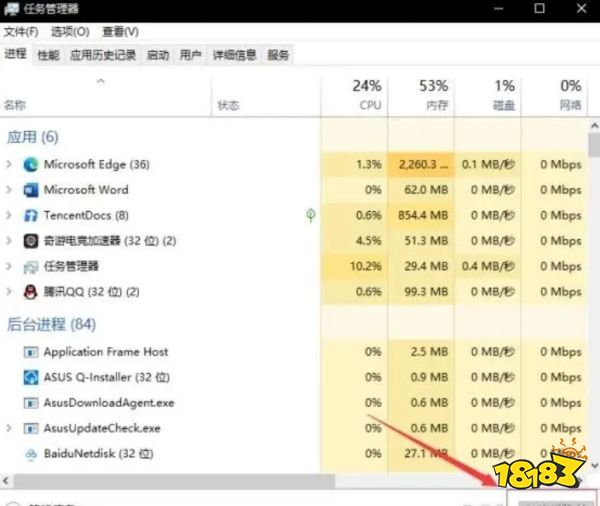This screenshot has height=506, width=600.
Task: Expand the Microsoft Edge process group
Action: [x=9, y=165]
